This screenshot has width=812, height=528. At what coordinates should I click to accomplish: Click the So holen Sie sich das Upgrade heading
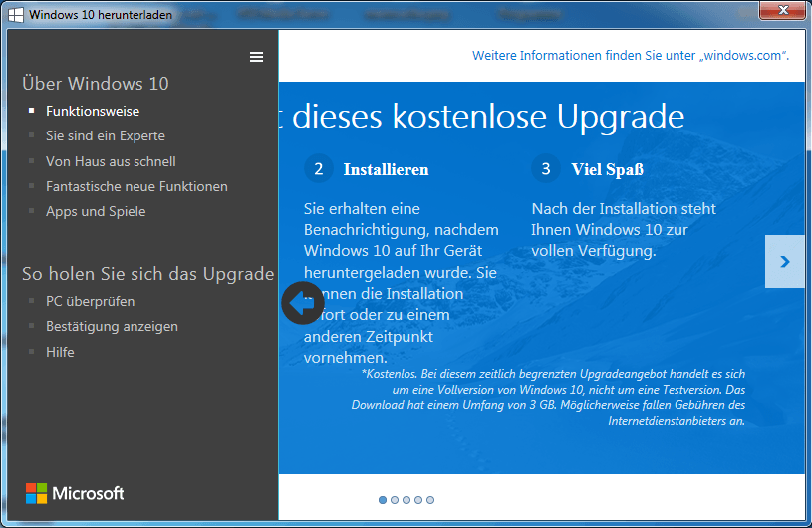148,274
